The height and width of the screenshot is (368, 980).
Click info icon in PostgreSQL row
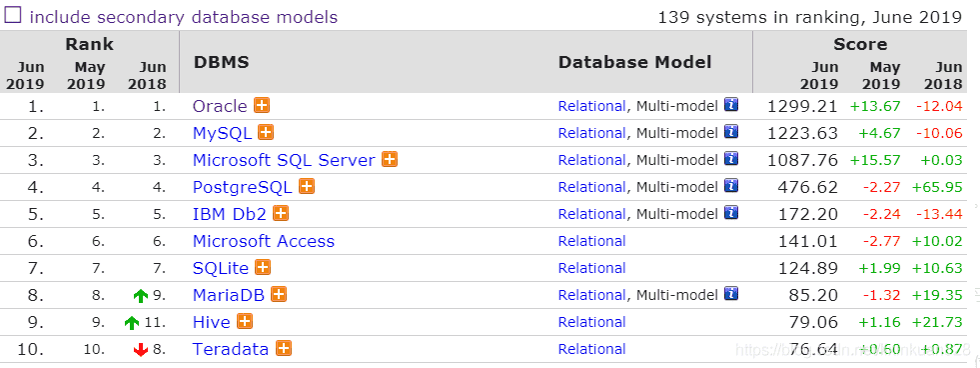(731, 185)
